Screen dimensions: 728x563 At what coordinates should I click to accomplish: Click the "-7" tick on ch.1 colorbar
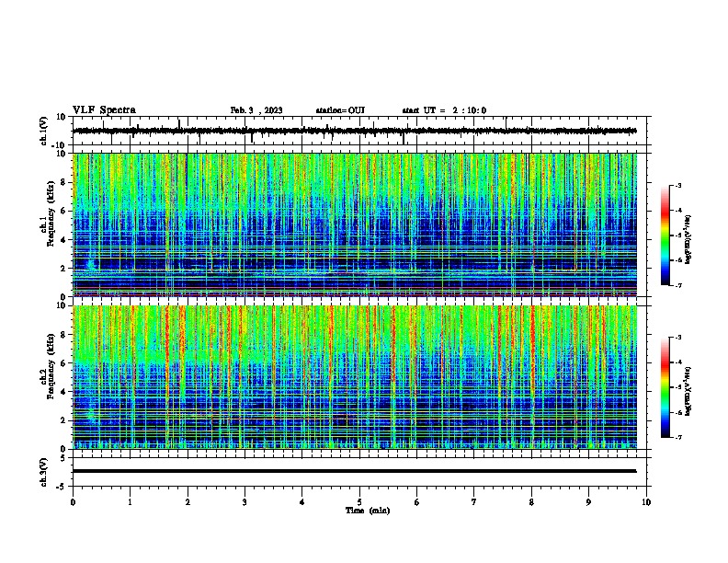pyautogui.click(x=677, y=285)
